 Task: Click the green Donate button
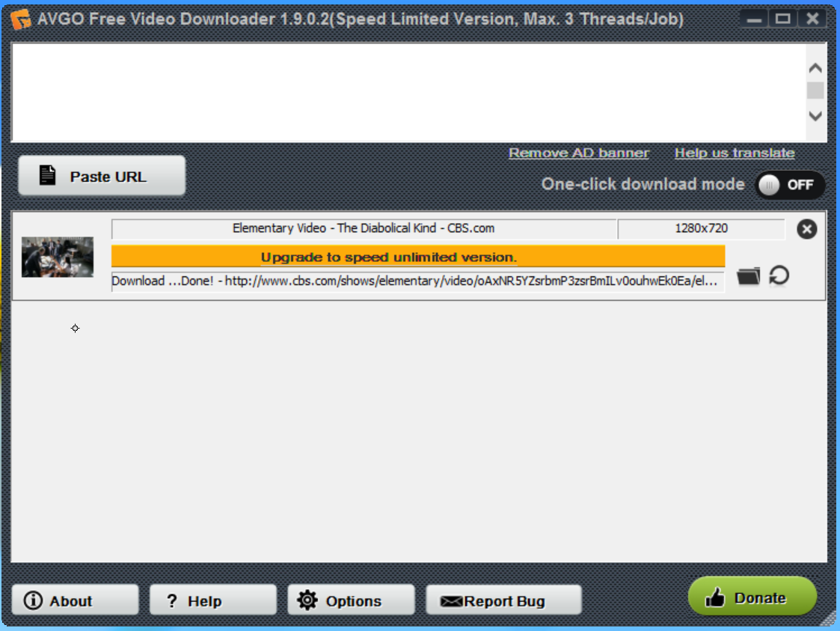coord(752,596)
